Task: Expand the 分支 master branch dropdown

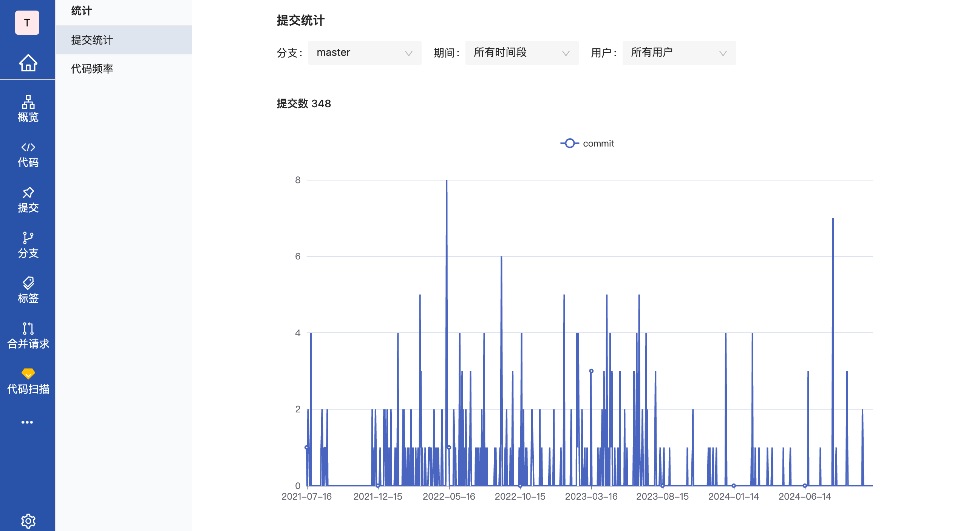Action: point(364,53)
